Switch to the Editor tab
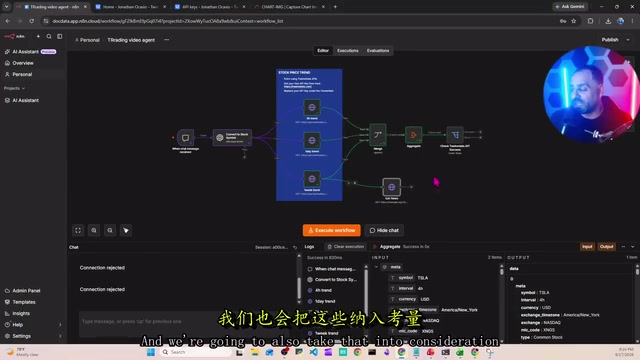This screenshot has height=360, width=640. coord(323,51)
